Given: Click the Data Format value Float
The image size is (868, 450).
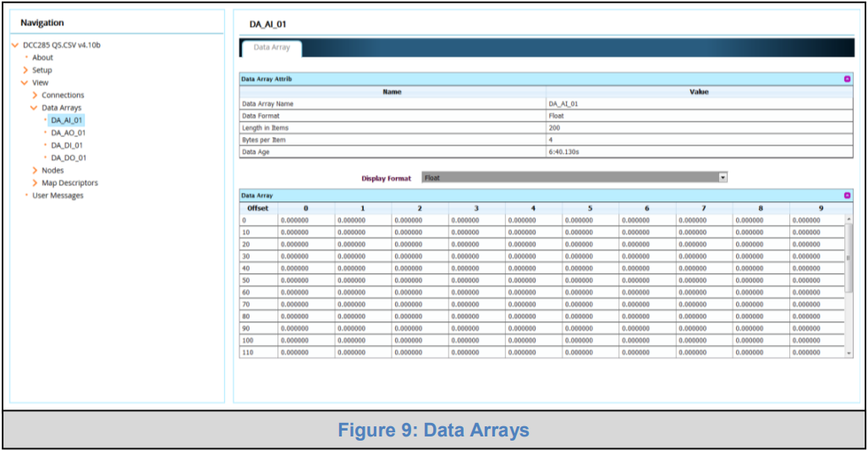Looking at the screenshot, I should tap(556, 116).
